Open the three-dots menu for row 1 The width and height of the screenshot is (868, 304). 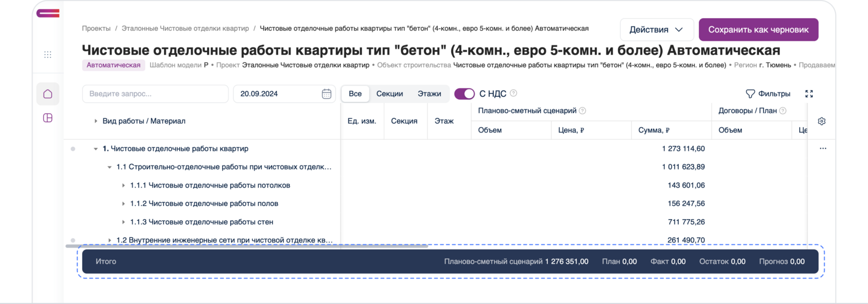[x=823, y=148]
